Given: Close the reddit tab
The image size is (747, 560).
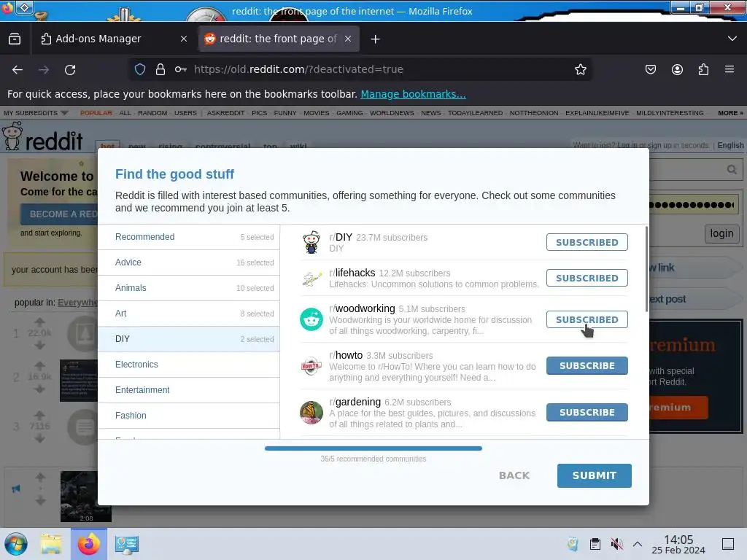Looking at the screenshot, I should tap(348, 39).
